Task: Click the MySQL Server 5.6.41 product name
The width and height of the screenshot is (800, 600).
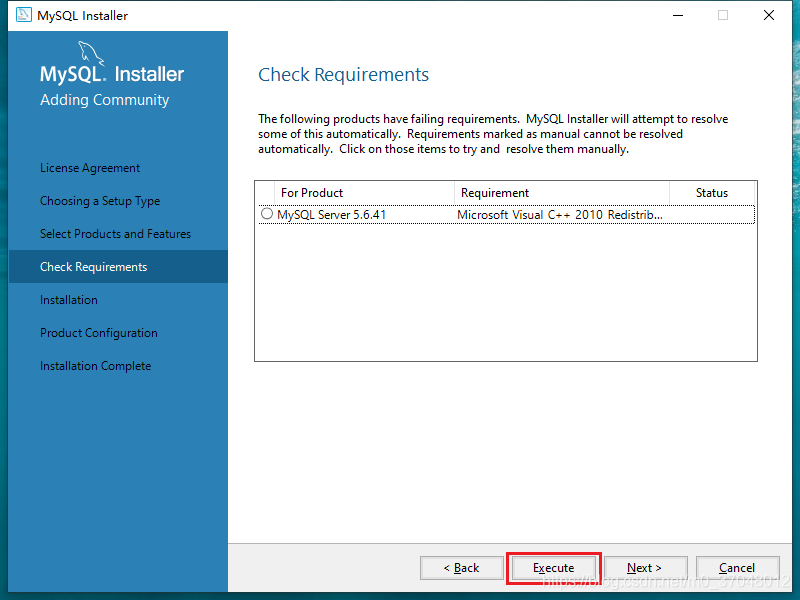Action: point(332,215)
